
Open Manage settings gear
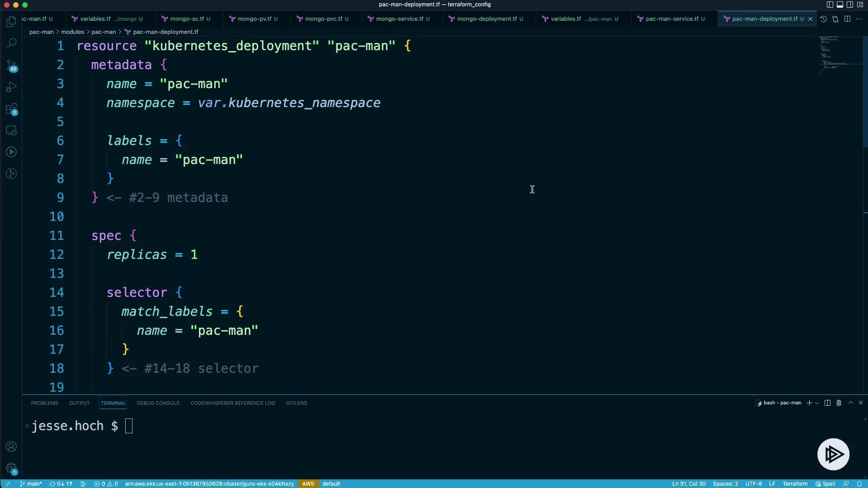[x=11, y=468]
